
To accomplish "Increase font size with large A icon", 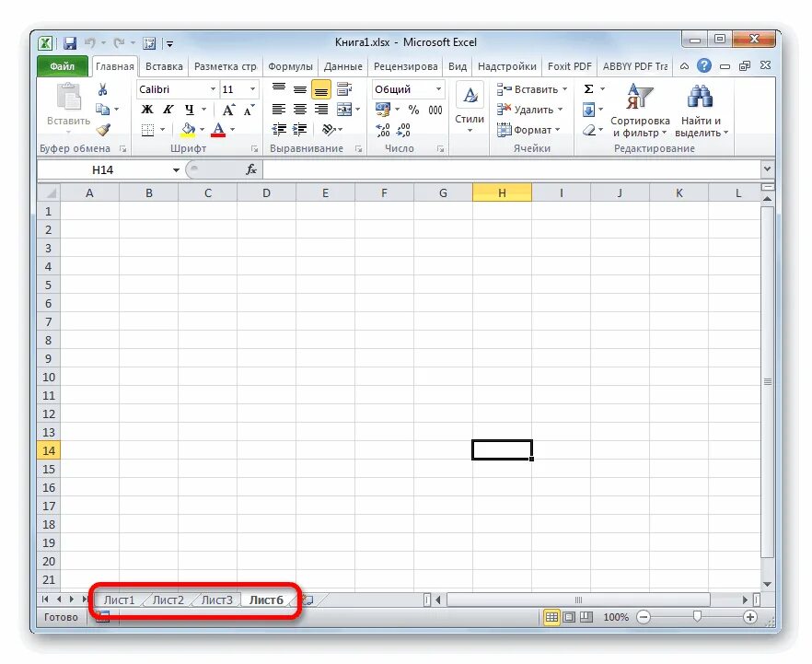I will pos(228,110).
